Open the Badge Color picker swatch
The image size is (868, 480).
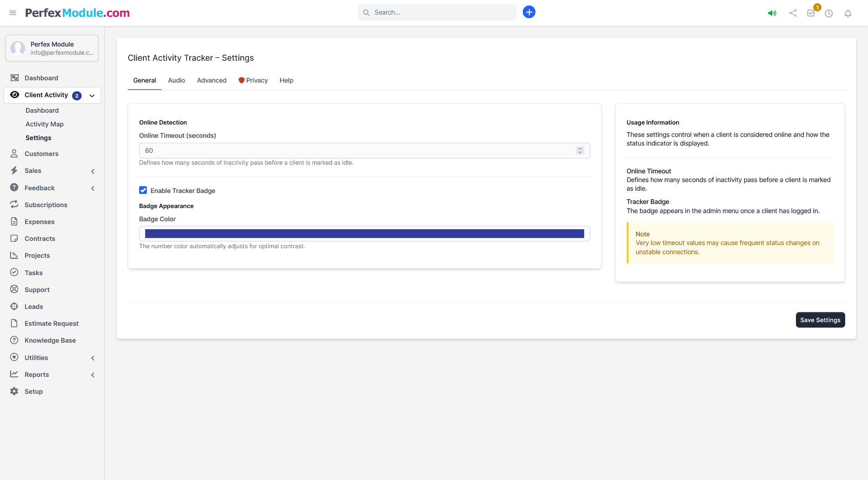click(364, 234)
